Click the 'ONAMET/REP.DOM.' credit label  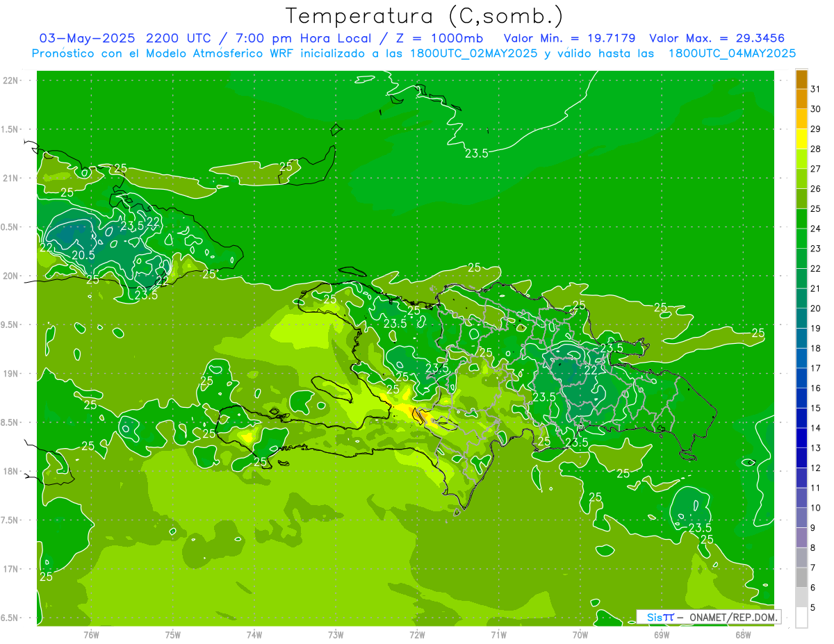coord(733,617)
